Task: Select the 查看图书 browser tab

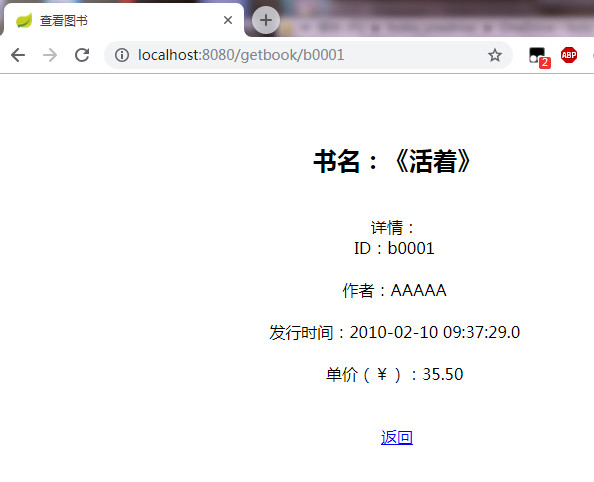Action: (x=123, y=20)
